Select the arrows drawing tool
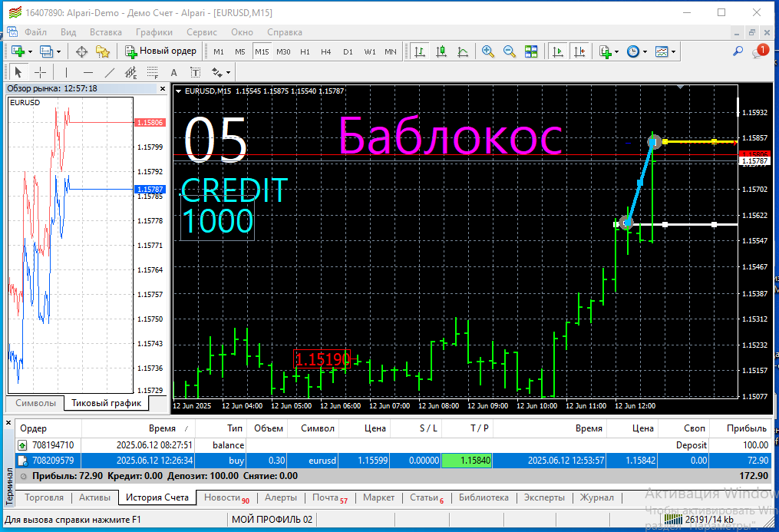This screenshot has width=779, height=532. coord(217,72)
